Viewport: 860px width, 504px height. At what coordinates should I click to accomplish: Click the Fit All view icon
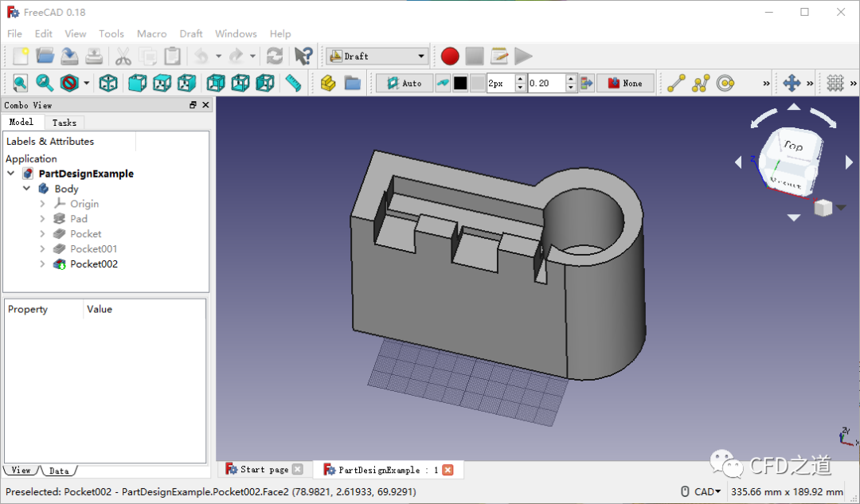[x=20, y=83]
